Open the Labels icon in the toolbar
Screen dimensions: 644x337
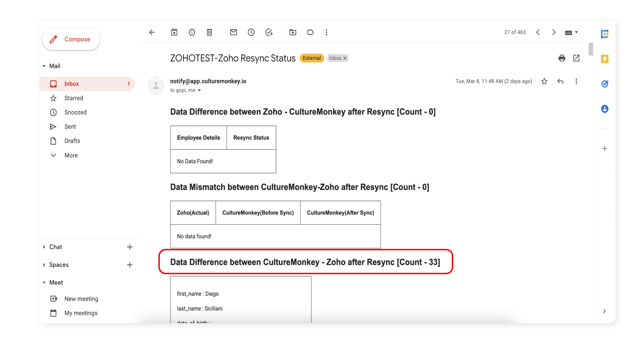coord(310,32)
